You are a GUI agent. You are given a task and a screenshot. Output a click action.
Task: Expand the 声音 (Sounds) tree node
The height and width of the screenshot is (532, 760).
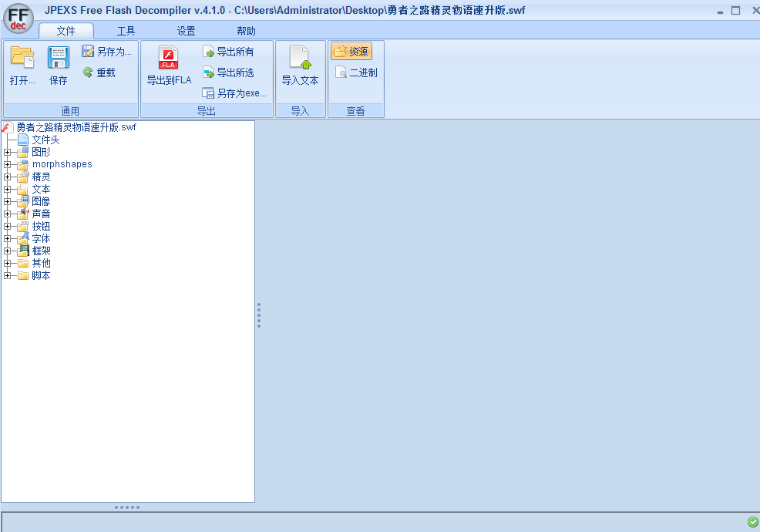point(8,214)
